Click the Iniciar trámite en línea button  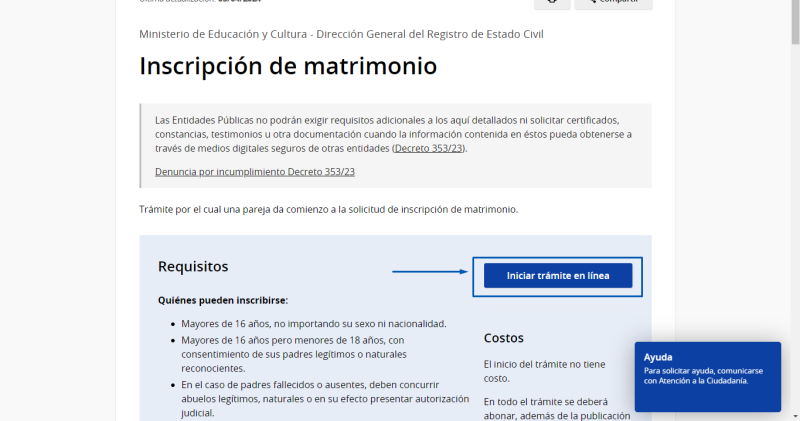(557, 276)
